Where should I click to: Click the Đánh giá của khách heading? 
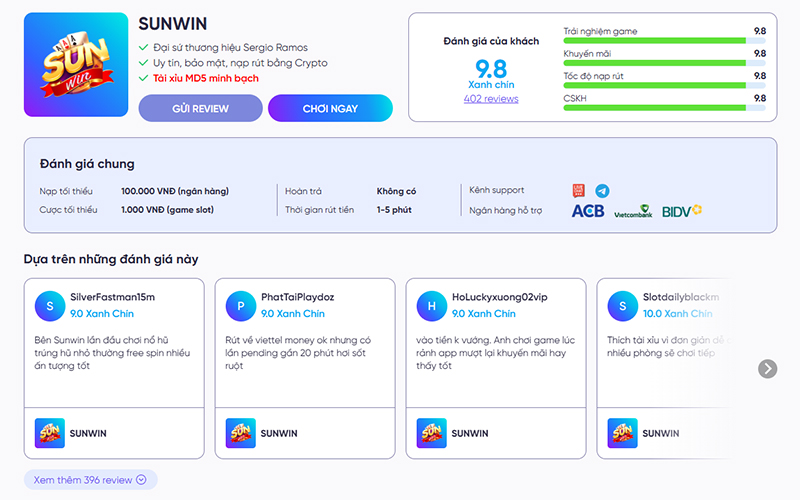click(x=491, y=41)
